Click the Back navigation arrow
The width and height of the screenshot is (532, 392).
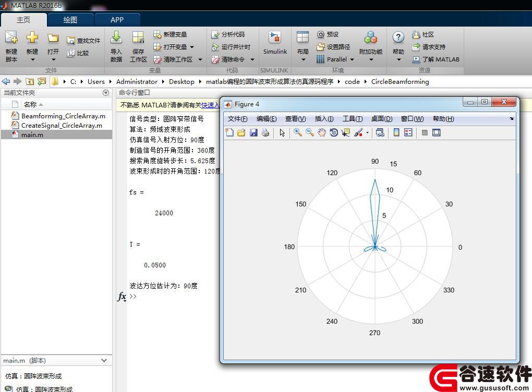pyautogui.click(x=6, y=81)
